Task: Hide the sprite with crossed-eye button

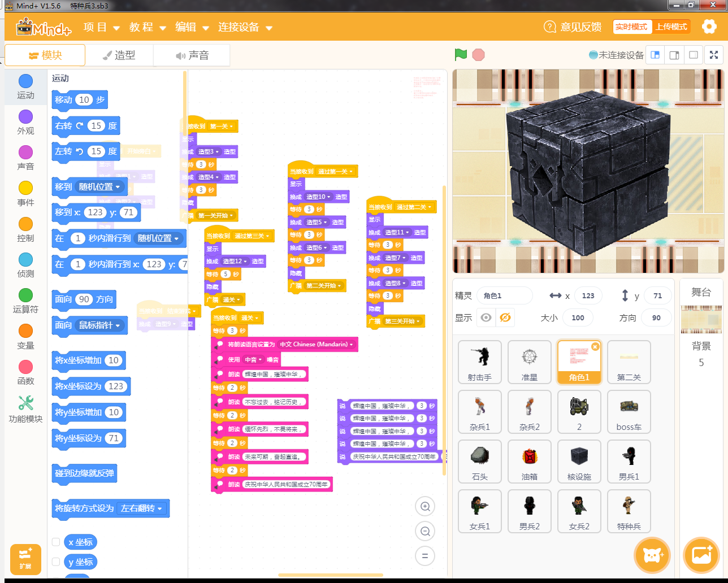Action: [505, 317]
